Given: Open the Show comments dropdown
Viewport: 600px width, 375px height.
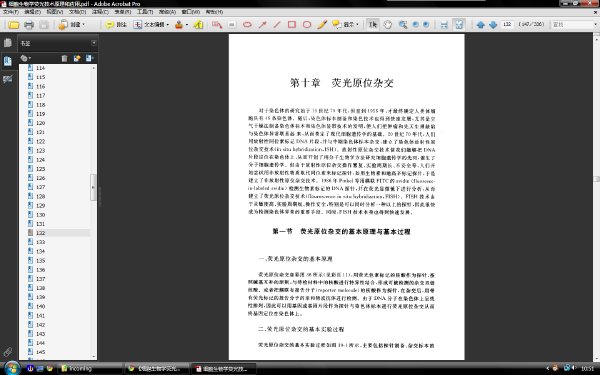Looking at the screenshot, I should [346, 25].
